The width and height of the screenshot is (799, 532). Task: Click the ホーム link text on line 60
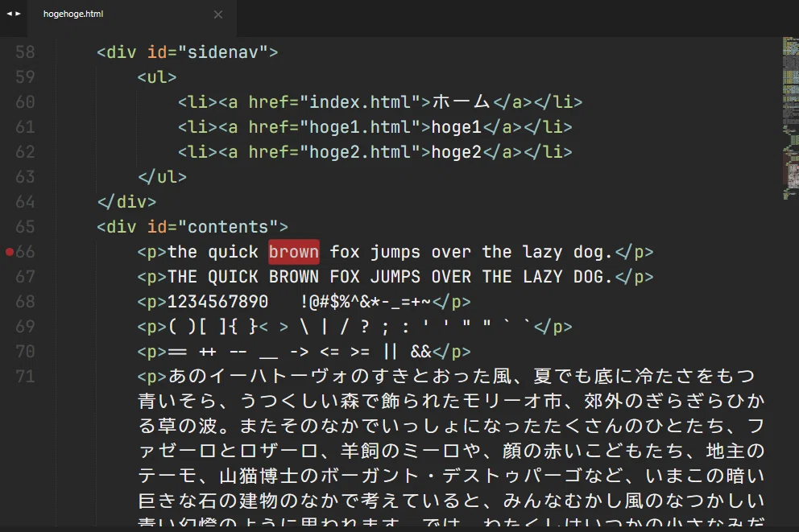click(x=462, y=102)
